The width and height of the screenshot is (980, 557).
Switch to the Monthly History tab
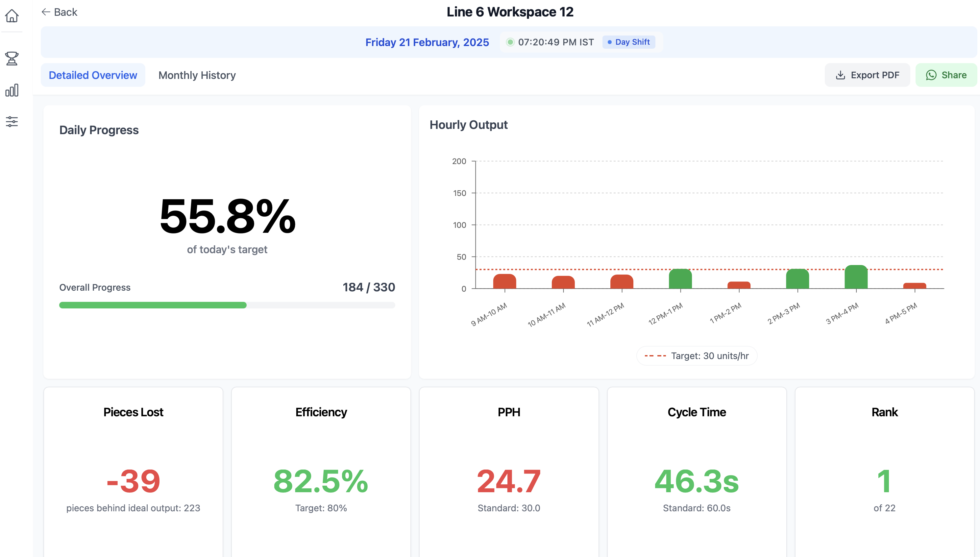point(197,75)
